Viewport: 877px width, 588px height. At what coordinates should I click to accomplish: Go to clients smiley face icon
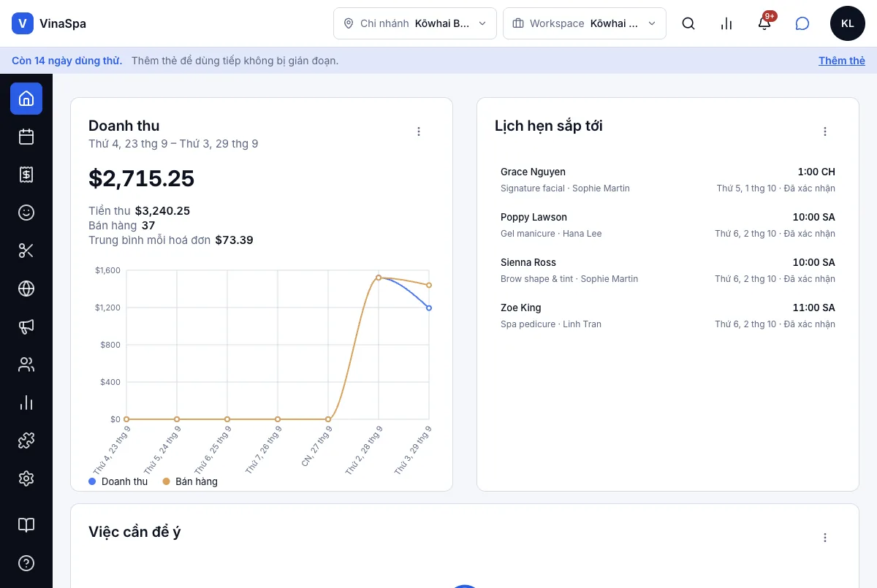(26, 213)
